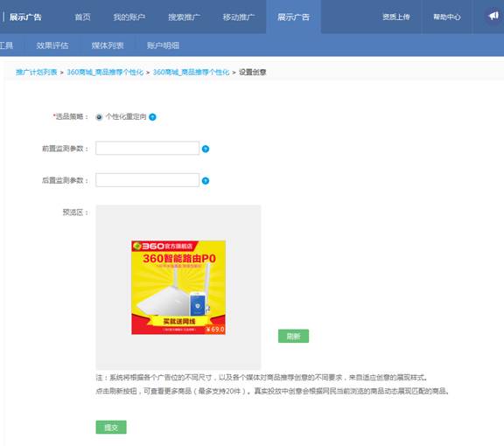Open the 效果评估 sub-navigation item
The image size is (504, 446).
click(52, 45)
